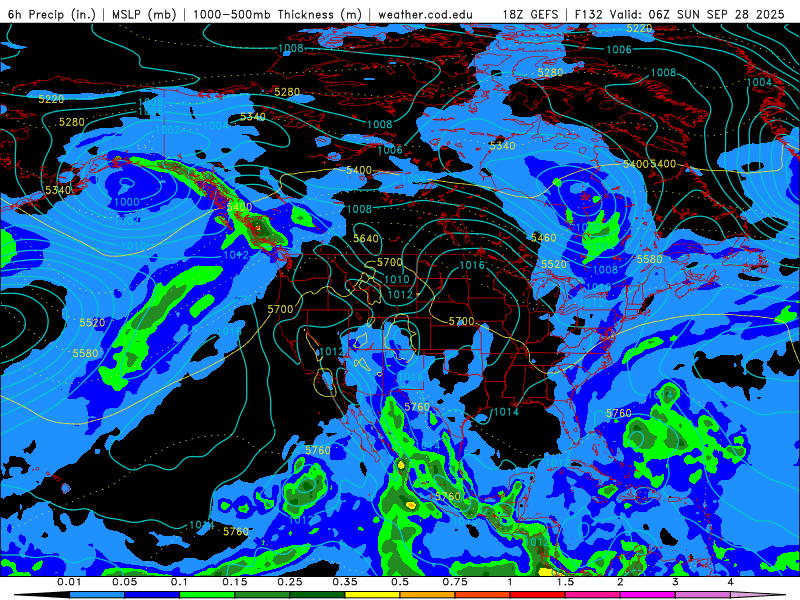
Task: Click the 0.5 value on the precipitation scale
Action: coord(400,582)
